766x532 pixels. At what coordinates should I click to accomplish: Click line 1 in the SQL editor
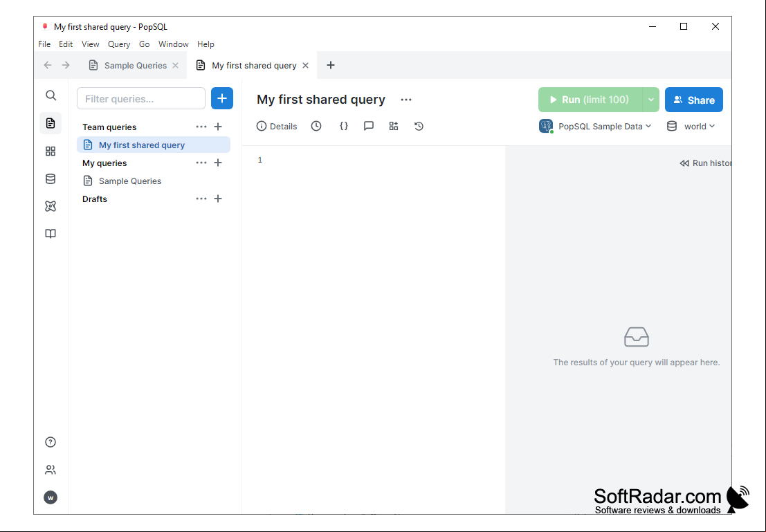(374, 160)
